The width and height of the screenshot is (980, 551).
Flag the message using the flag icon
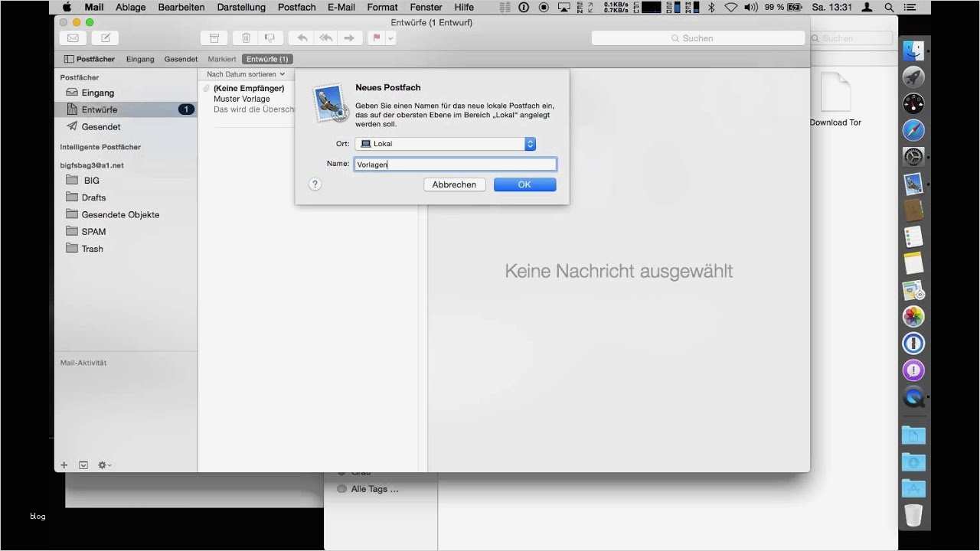pyautogui.click(x=375, y=37)
